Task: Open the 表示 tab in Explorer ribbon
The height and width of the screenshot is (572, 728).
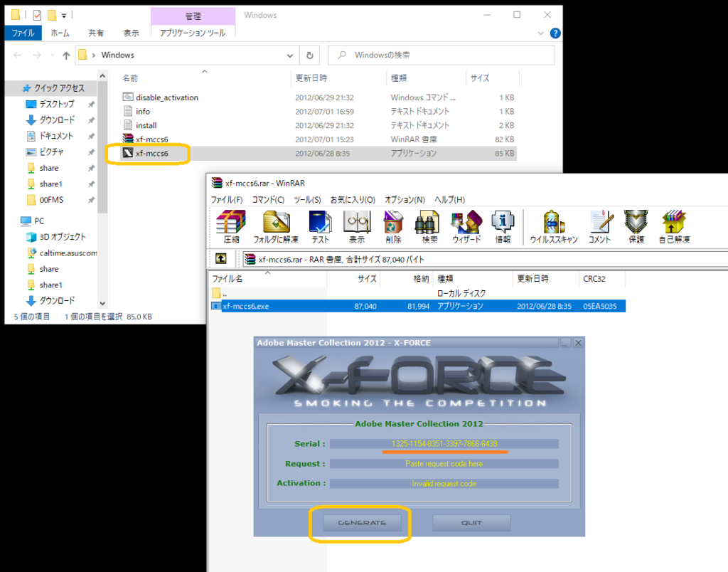Action: (131, 33)
